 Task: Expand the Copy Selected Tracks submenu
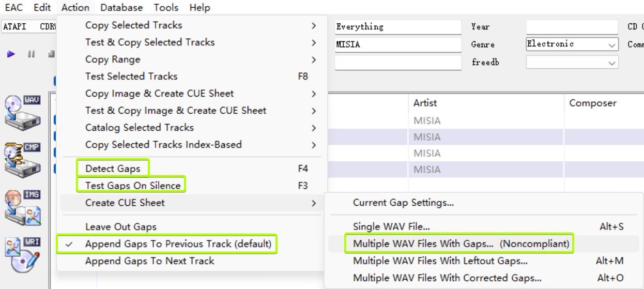133,25
